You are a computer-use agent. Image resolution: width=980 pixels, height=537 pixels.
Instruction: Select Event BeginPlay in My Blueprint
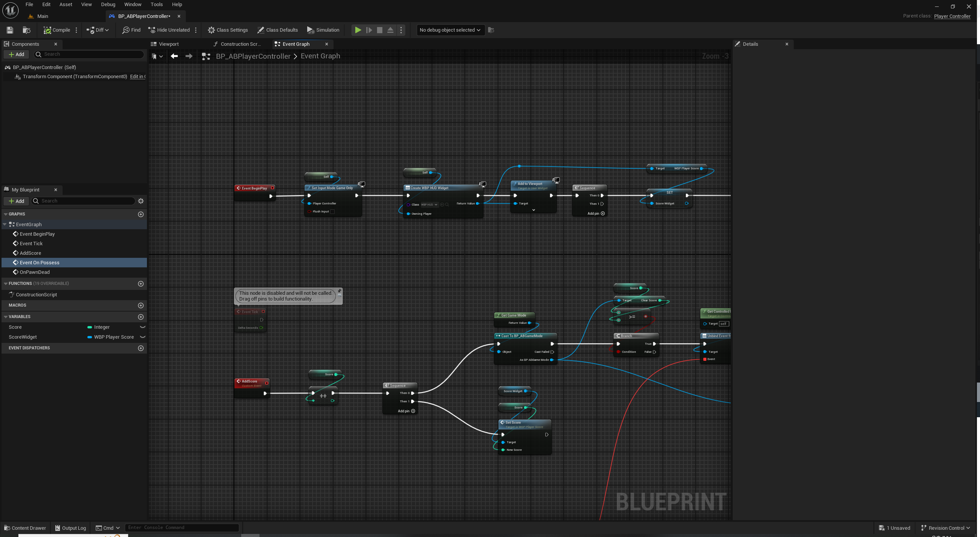coord(37,234)
